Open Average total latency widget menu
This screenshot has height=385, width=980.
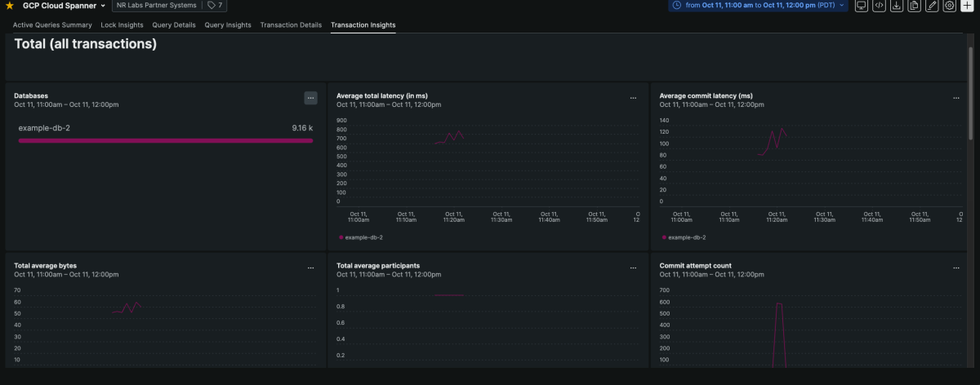point(633,98)
